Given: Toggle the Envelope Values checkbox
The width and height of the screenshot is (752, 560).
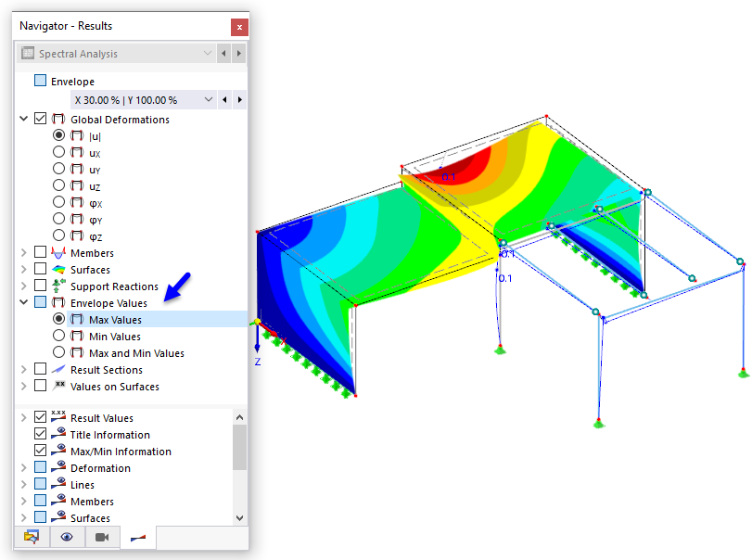Looking at the screenshot, I should pos(40,302).
